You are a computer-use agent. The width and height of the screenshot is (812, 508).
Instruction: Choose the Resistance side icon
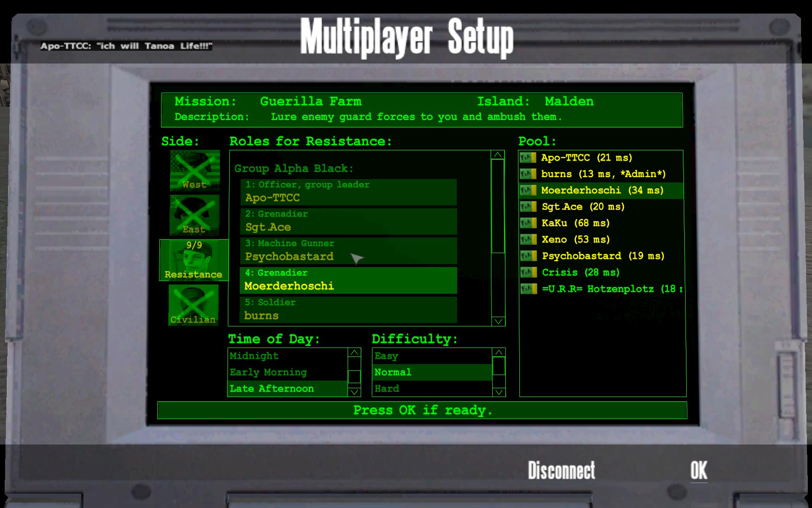coord(194,260)
